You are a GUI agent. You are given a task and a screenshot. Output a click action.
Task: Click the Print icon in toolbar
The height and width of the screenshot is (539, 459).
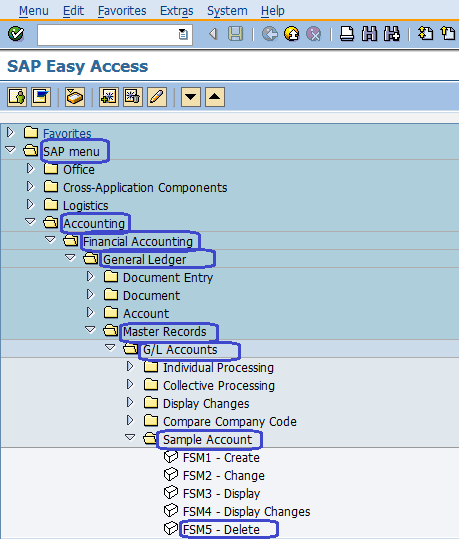point(347,34)
